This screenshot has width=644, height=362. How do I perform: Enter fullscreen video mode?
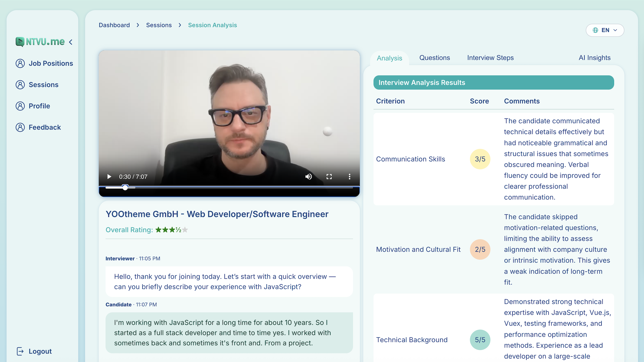pyautogui.click(x=329, y=177)
